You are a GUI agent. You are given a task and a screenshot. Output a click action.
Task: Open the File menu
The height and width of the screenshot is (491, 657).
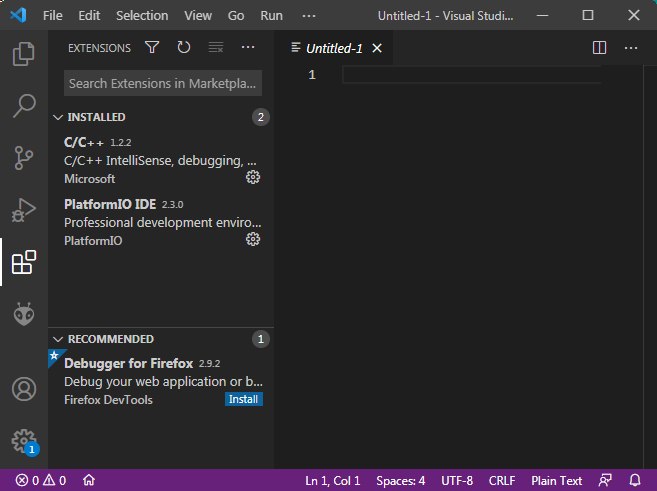coord(52,16)
